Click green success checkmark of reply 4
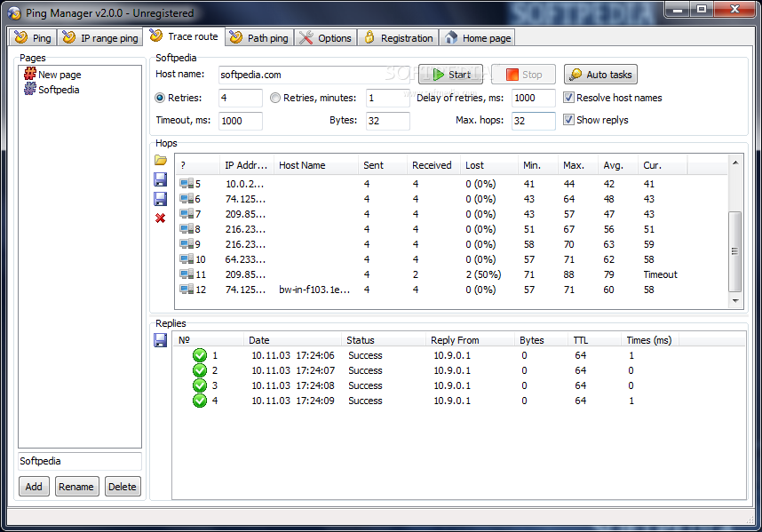Viewport: 762px width, 532px height. [x=200, y=401]
